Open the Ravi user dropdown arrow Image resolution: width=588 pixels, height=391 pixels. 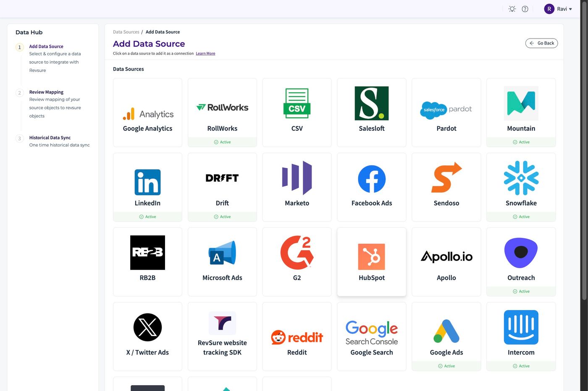coord(570,9)
